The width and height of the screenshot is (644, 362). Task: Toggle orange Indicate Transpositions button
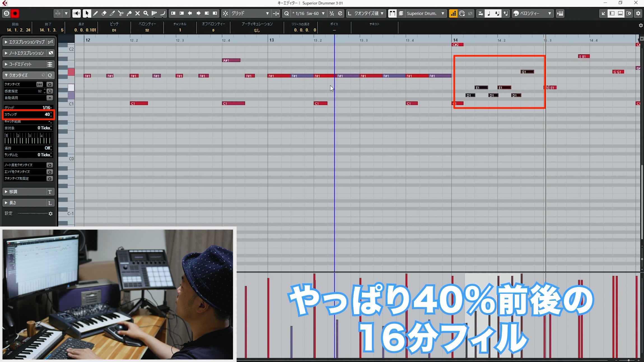(x=453, y=13)
